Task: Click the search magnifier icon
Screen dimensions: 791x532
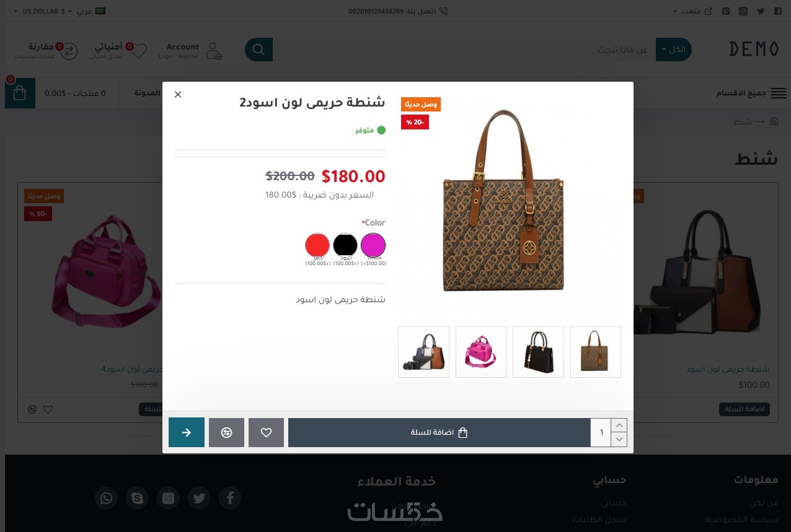Action: click(259, 50)
